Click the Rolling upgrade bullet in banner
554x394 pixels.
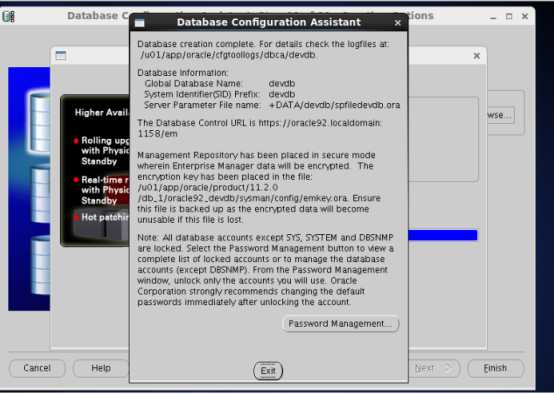click(102, 151)
